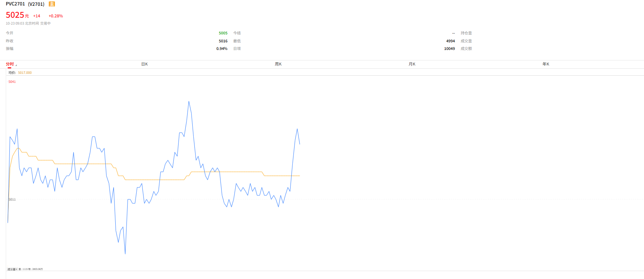Image resolution: width=644 pixels, height=279 pixels.
Task: Click the 今开 label
Action: click(x=10, y=33)
